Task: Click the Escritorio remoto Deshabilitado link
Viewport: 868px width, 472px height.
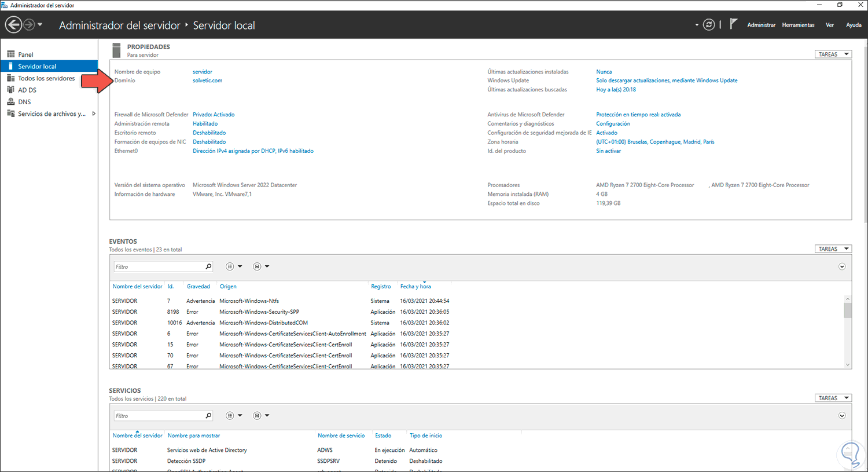Action: 209,133
